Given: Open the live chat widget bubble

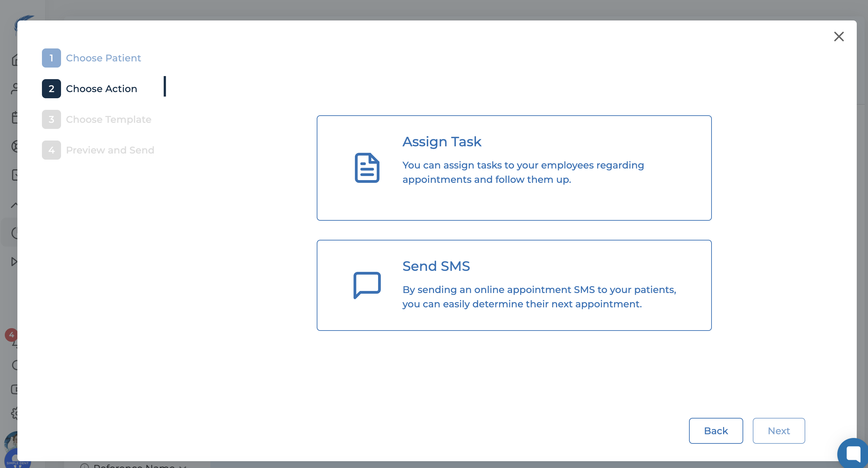Looking at the screenshot, I should pos(854,454).
